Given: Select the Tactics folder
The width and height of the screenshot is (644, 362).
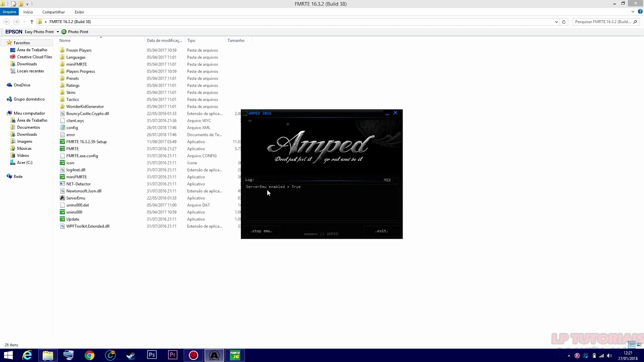Looking at the screenshot, I should tap(72, 100).
